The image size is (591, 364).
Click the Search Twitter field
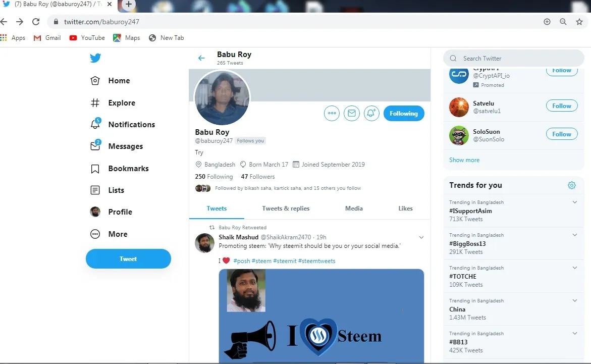(x=514, y=59)
